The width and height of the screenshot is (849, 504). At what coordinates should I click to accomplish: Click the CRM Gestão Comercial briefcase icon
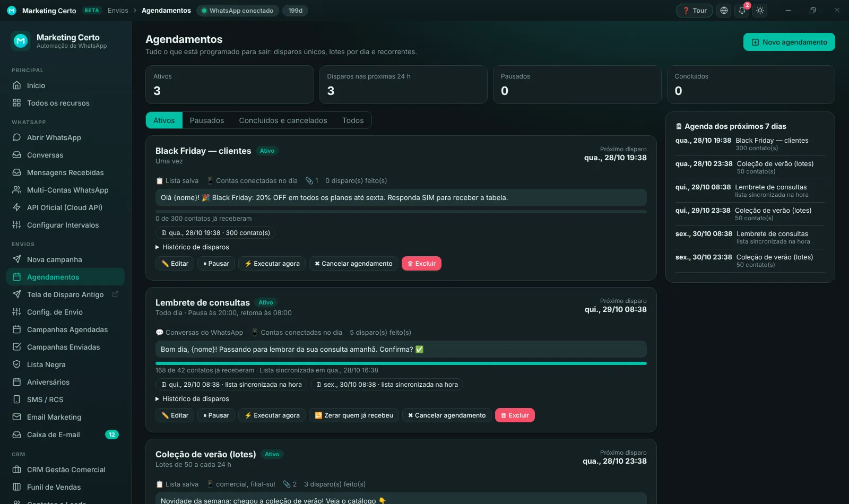(x=16, y=470)
